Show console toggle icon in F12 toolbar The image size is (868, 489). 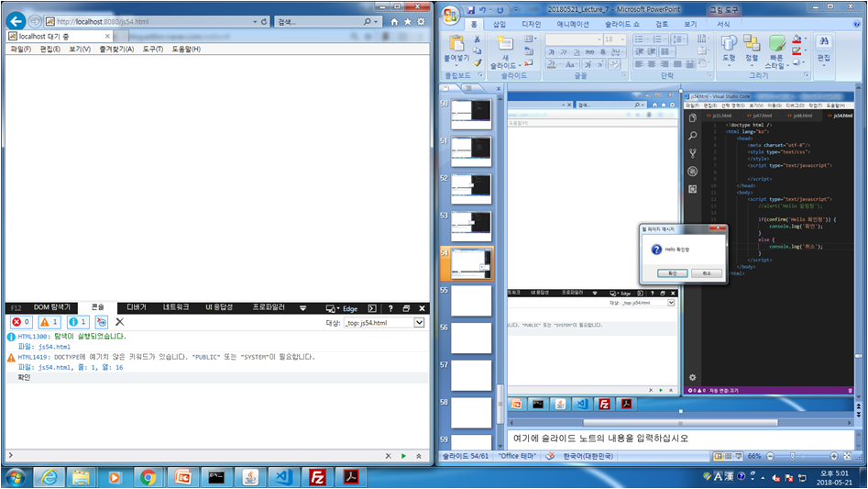tap(372, 308)
